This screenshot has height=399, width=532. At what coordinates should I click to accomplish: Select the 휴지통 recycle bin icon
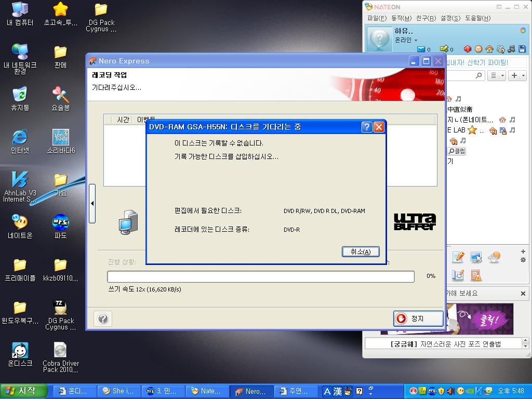pyautogui.click(x=20, y=99)
